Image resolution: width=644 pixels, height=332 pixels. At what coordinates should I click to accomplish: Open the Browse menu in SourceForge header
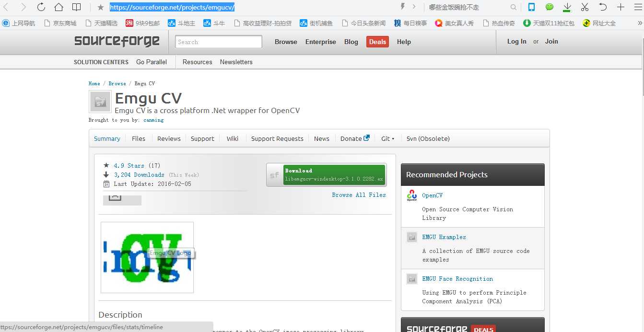pos(286,42)
